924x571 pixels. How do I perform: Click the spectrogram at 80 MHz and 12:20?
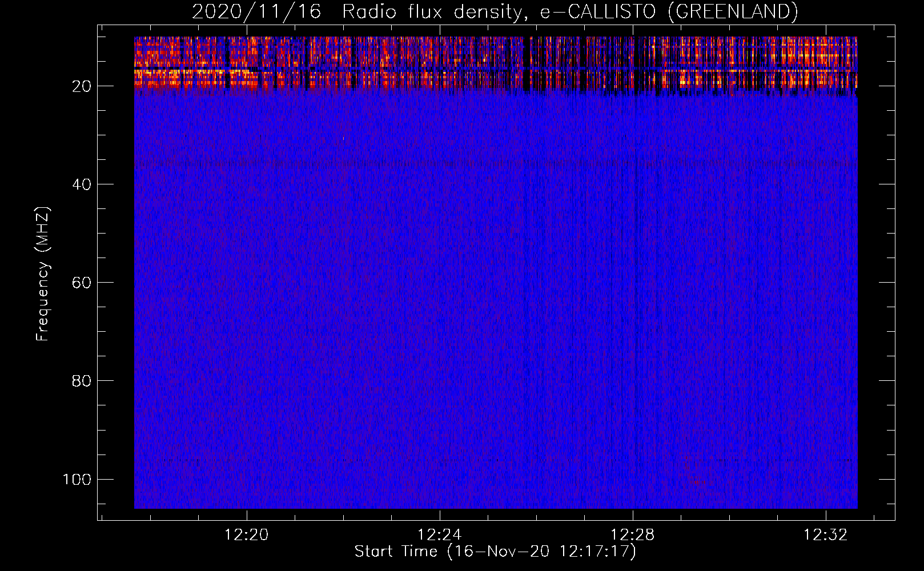tap(247, 380)
